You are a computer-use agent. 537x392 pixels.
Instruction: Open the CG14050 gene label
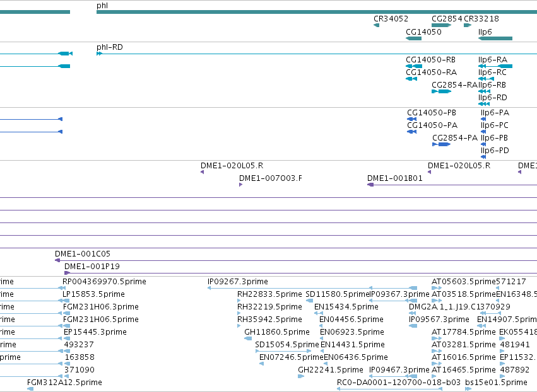coord(423,32)
